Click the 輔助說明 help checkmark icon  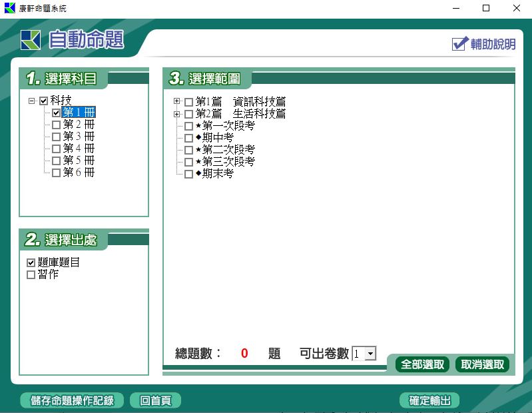point(460,44)
